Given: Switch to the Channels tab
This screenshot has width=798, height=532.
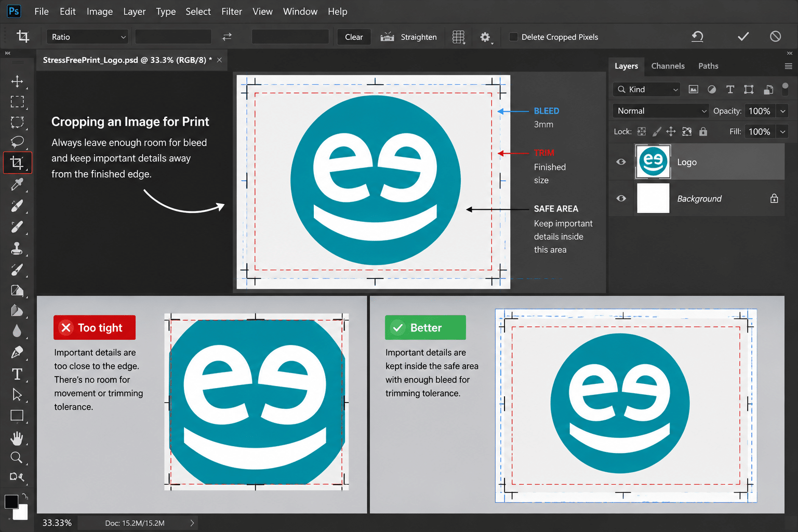Looking at the screenshot, I should (x=668, y=66).
